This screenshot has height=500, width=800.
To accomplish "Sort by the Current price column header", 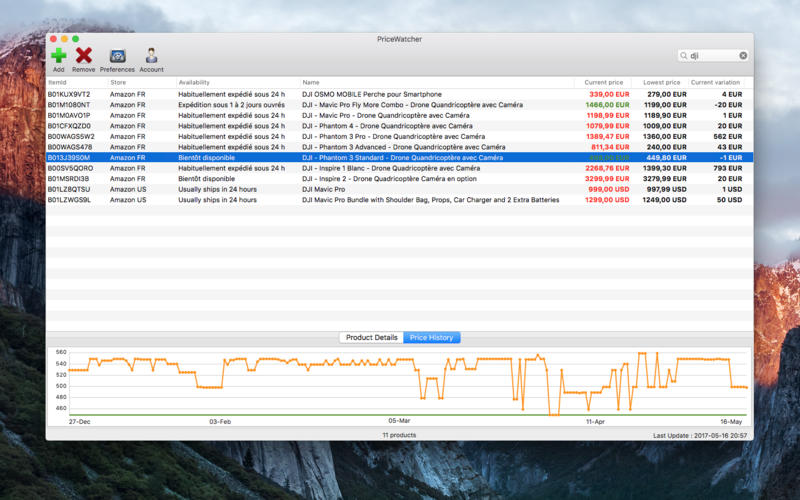I will (603, 82).
